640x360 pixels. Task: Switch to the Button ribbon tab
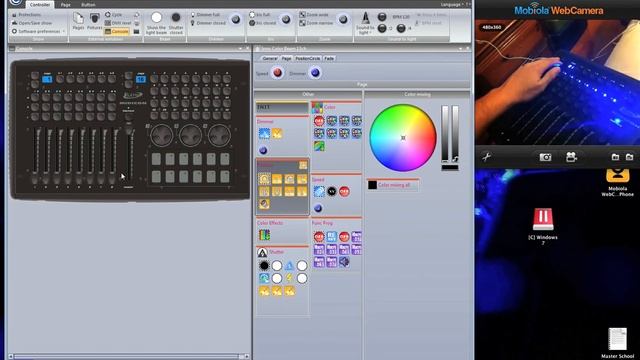(x=88, y=4)
